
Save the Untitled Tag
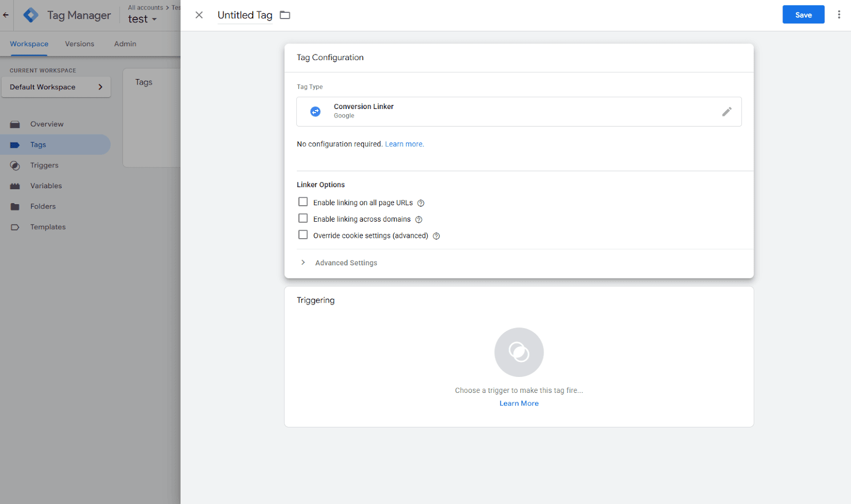point(803,14)
